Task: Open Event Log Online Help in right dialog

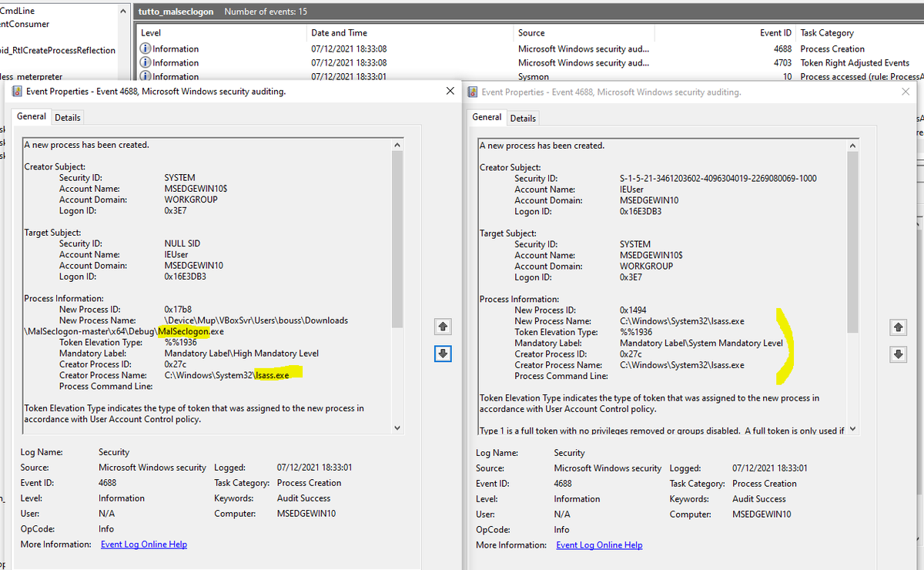Action: tap(598, 545)
